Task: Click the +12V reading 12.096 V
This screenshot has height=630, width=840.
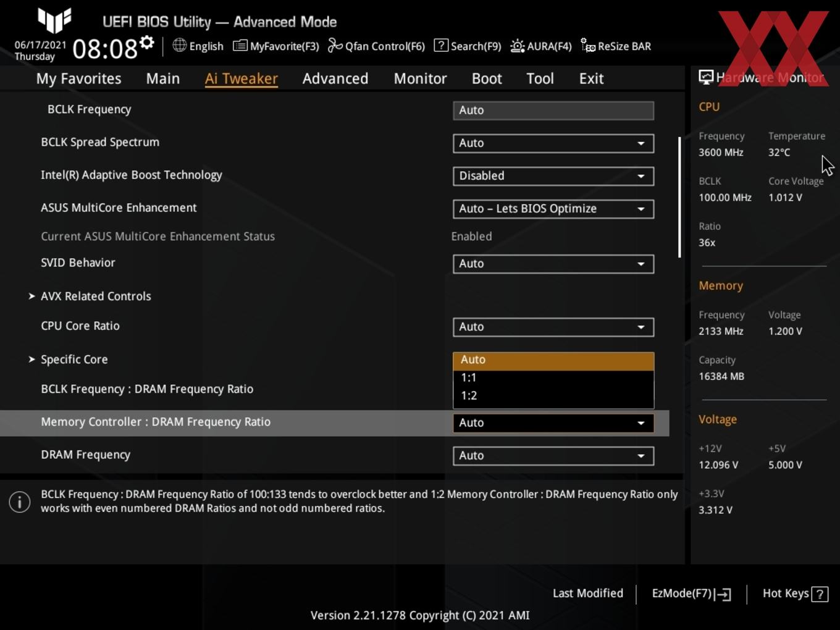Action: point(718,465)
